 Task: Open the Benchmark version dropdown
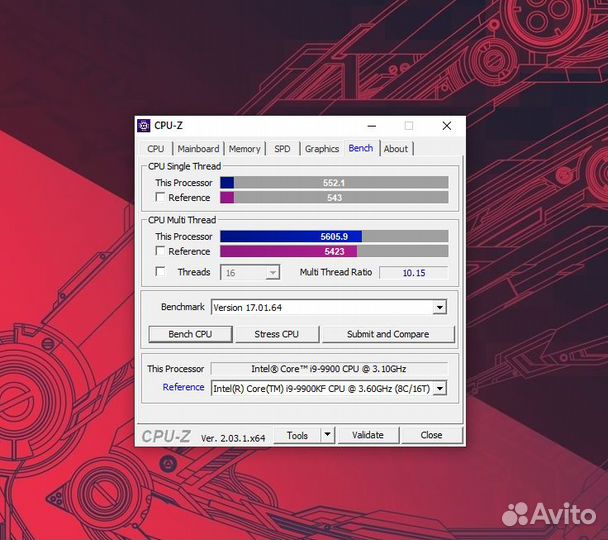(440, 307)
